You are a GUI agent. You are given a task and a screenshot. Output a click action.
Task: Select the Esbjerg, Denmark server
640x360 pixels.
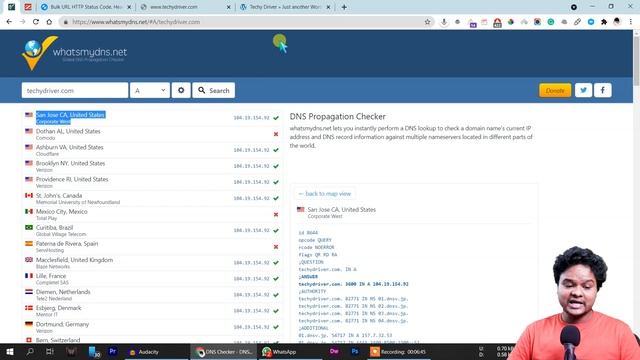coord(152,311)
